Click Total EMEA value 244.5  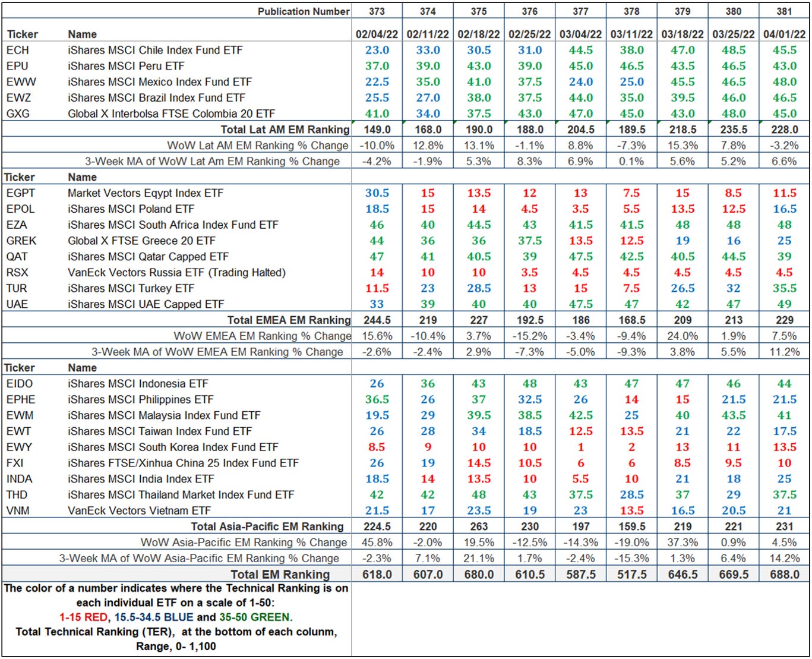point(377,320)
